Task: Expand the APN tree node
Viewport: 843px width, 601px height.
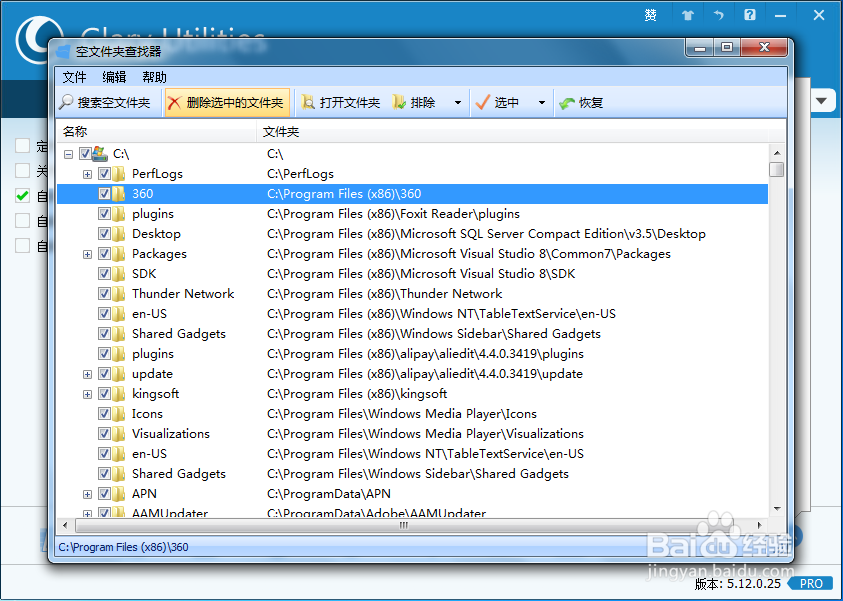Action: [x=87, y=494]
